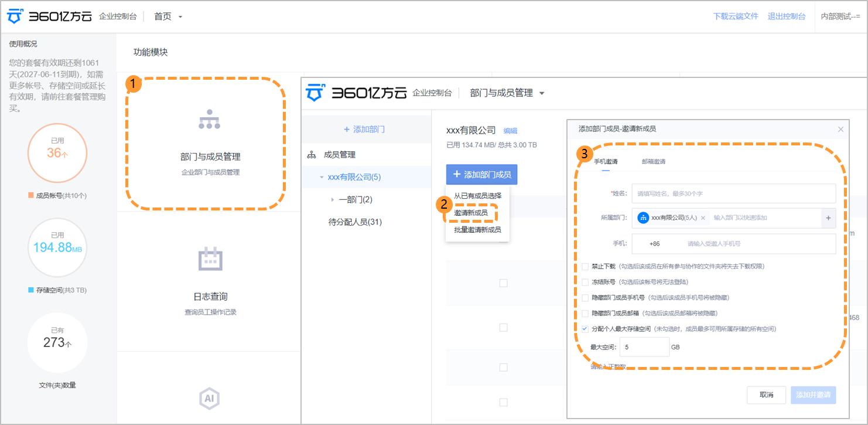Click the 取消 button

click(x=766, y=395)
